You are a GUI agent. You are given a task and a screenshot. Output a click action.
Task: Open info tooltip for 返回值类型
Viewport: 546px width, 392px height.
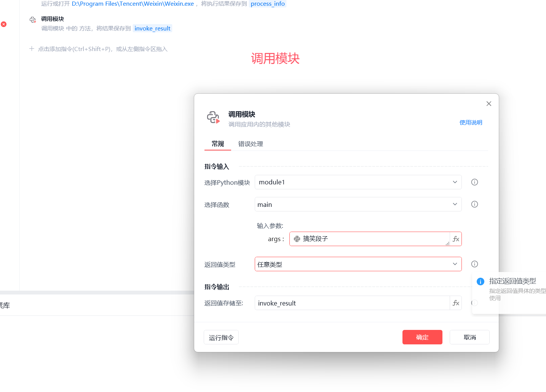pos(474,264)
